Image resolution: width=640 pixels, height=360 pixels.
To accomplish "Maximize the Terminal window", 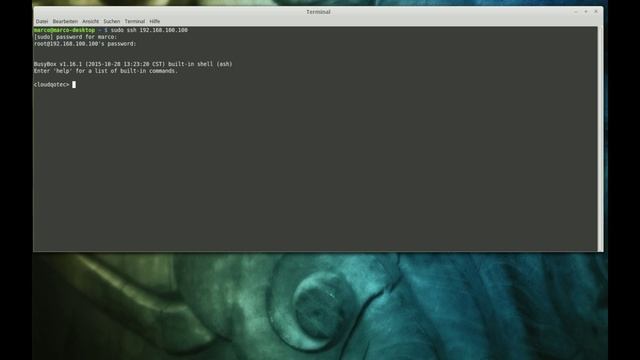I will point(586,12).
